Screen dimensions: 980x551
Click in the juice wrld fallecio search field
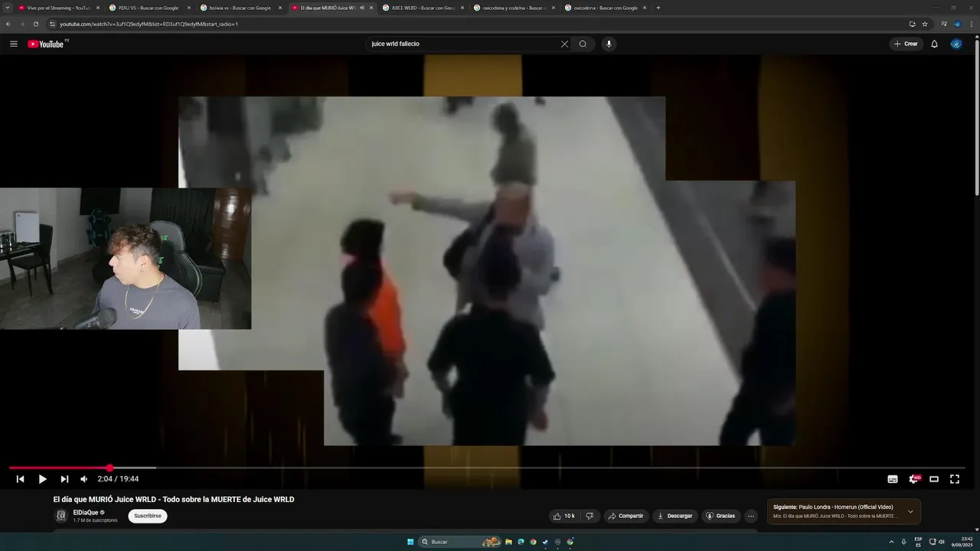(x=463, y=44)
